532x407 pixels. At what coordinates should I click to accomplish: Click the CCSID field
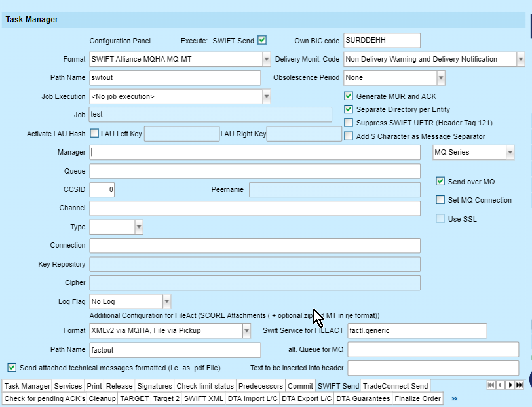click(x=102, y=190)
